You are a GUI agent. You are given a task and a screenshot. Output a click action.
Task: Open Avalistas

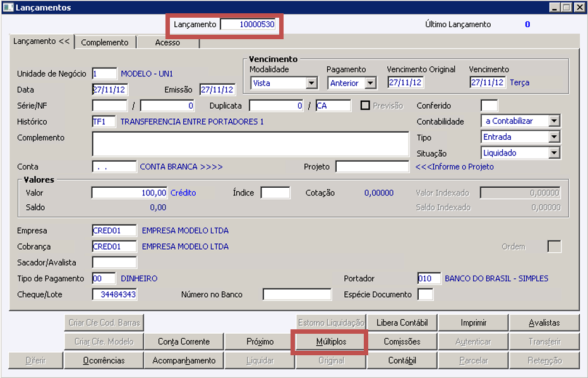(544, 323)
